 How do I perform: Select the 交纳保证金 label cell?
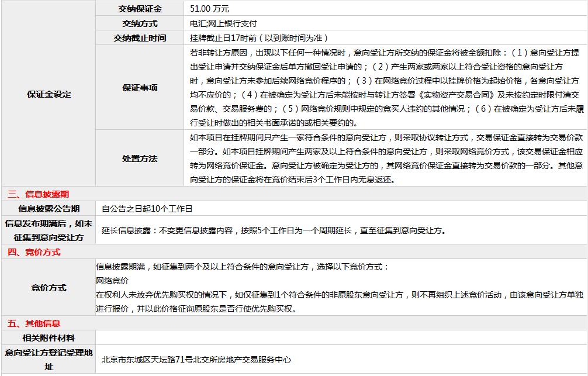click(140, 9)
